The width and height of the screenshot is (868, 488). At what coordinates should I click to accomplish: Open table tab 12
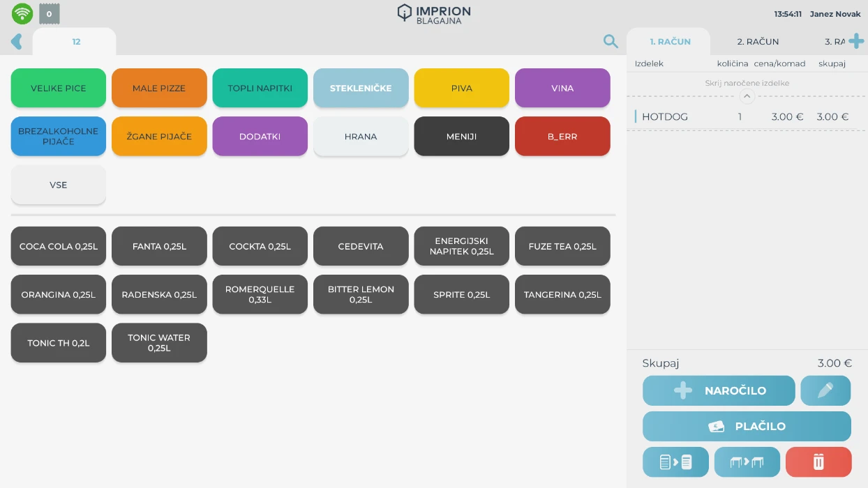coord(76,42)
